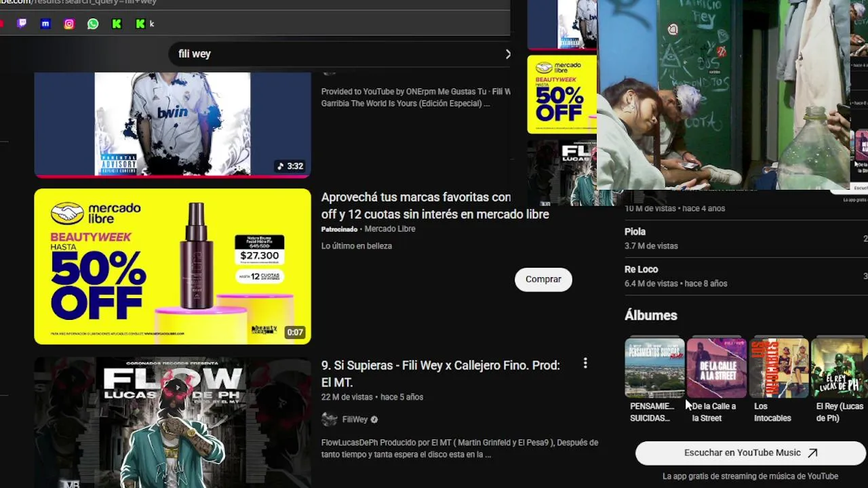Click the 3:32 duration badge
The width and height of the screenshot is (868, 488).
coord(290,166)
